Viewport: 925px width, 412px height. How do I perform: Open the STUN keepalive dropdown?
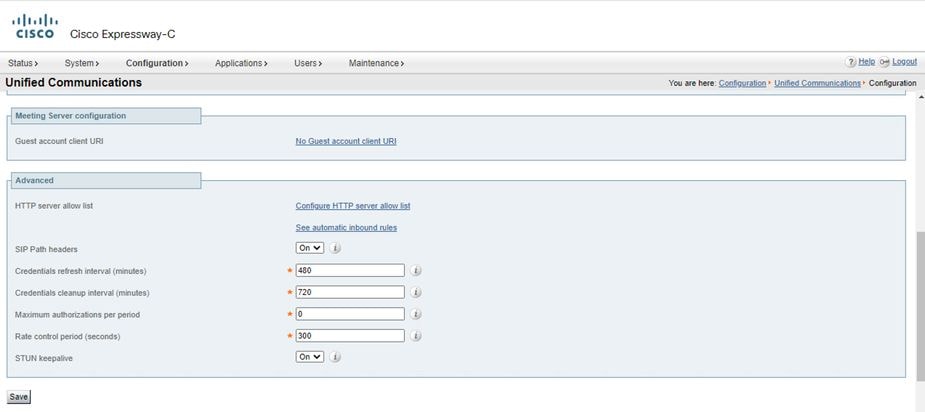310,357
